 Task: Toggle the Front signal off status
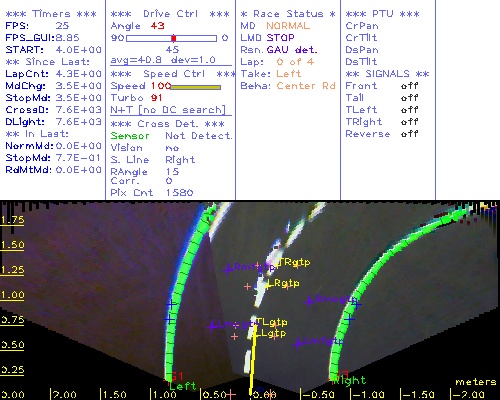click(410, 86)
